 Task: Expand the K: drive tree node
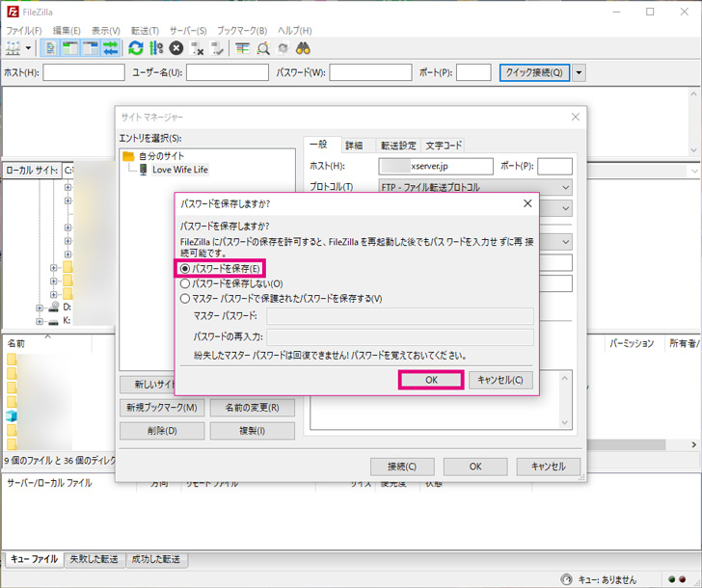pos(40,321)
